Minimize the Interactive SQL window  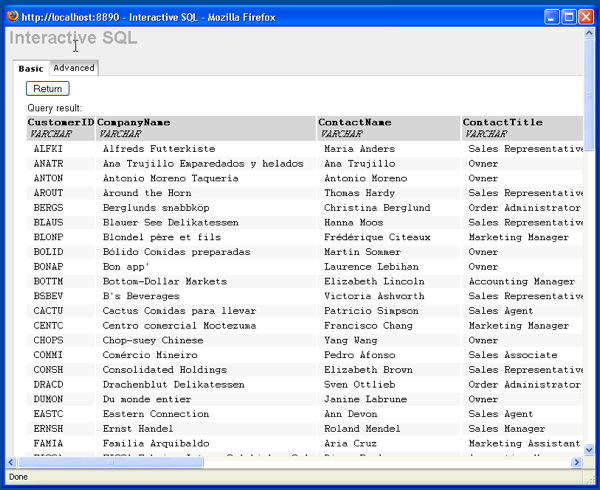pos(550,15)
